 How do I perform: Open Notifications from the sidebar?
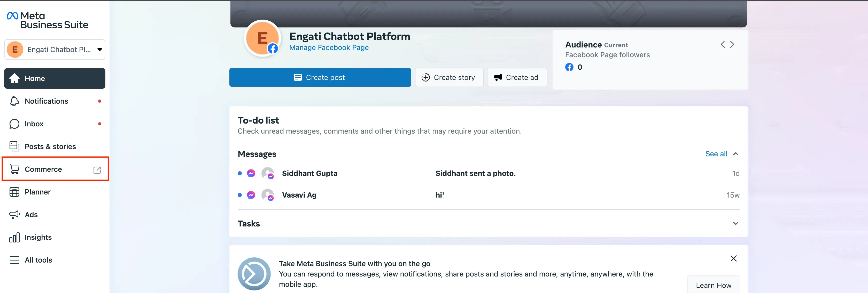55,101
